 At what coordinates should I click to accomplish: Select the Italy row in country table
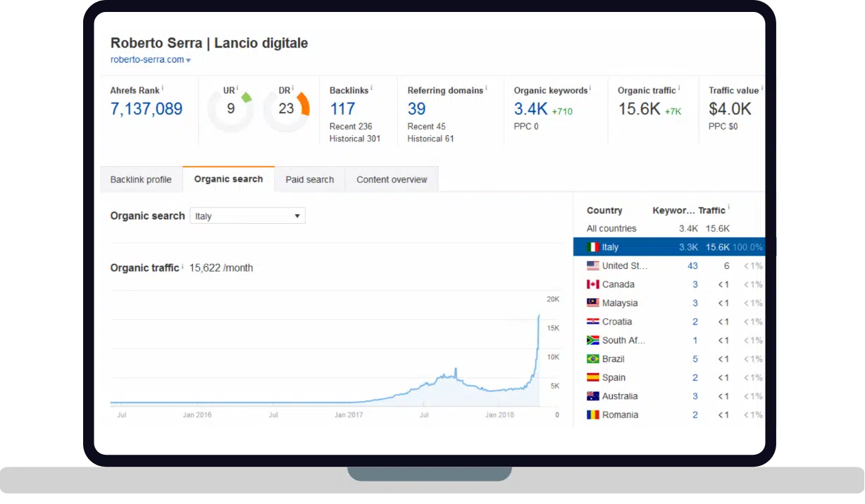[x=669, y=247]
